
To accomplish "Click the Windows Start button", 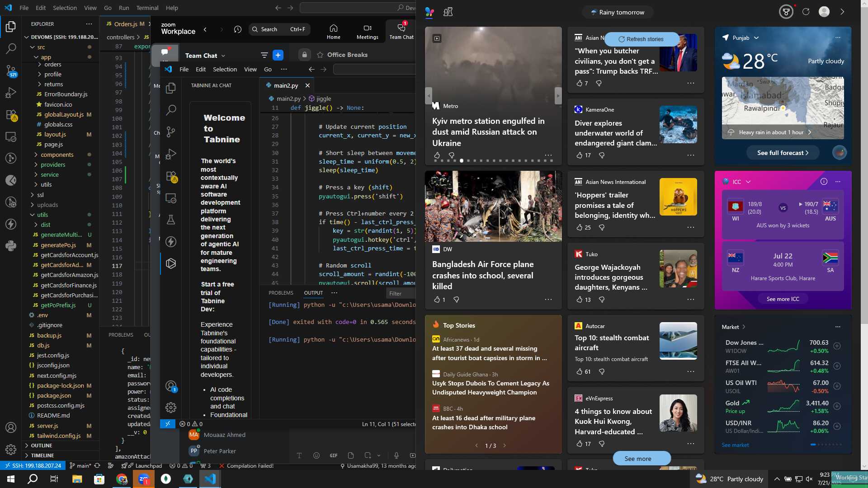I will pyautogui.click(x=11, y=479).
